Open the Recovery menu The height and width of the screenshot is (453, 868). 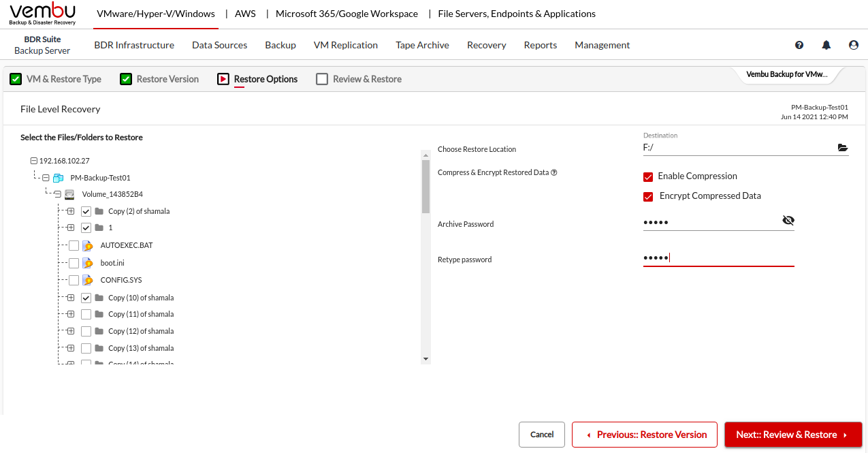tap(486, 45)
